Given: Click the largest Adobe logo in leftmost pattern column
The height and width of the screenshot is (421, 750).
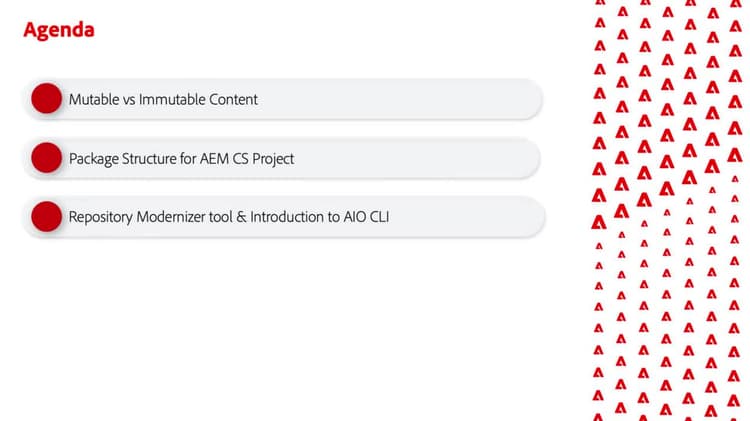Looking at the screenshot, I should (x=599, y=222).
